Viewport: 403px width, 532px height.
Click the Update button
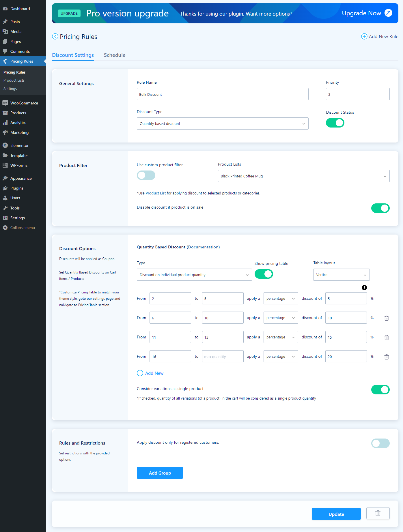coord(336,514)
